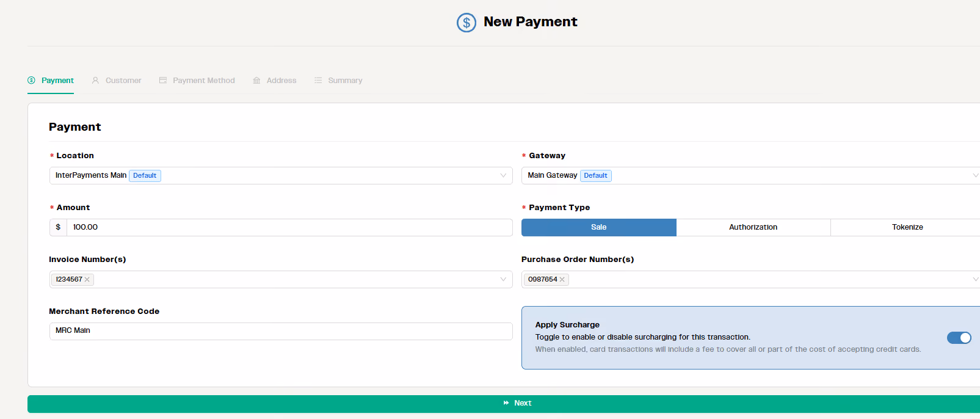The image size is (980, 419).
Task: Select the Sale payment type
Action: 599,227
